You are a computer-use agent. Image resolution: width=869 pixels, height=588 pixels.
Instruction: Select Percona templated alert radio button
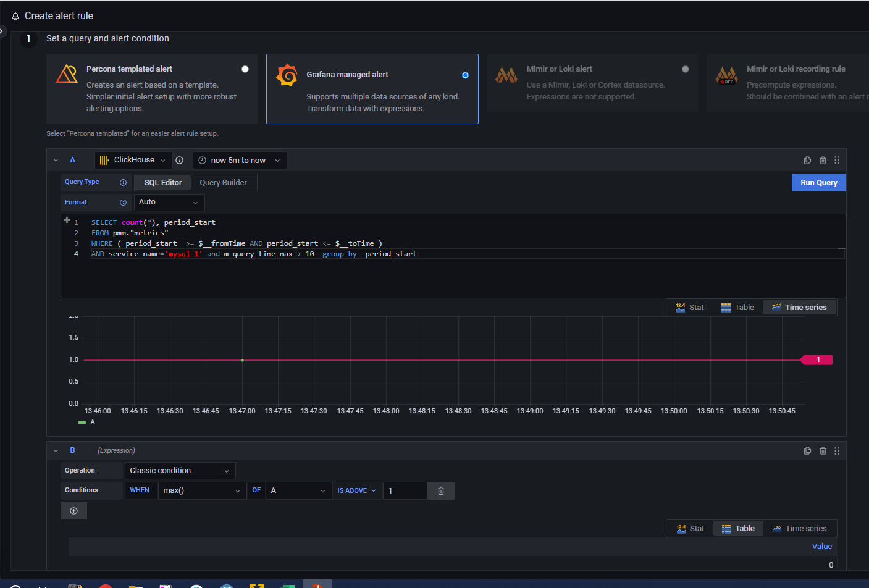tap(245, 69)
